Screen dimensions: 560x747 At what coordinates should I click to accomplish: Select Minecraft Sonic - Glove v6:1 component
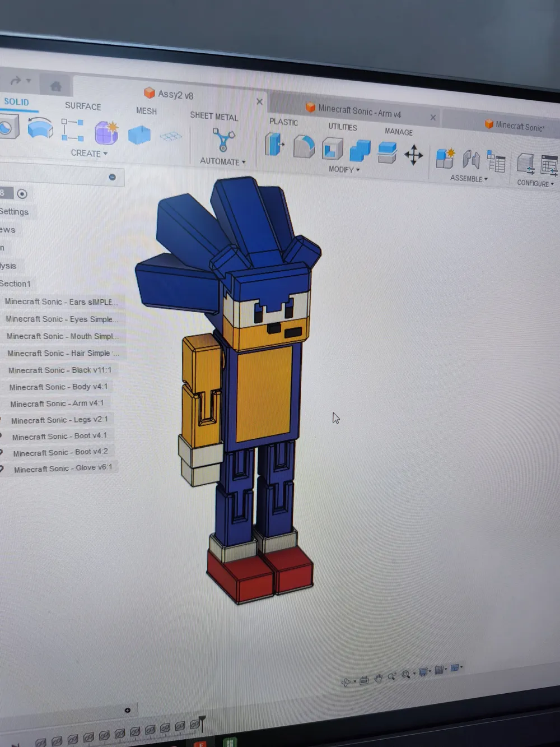(x=63, y=468)
